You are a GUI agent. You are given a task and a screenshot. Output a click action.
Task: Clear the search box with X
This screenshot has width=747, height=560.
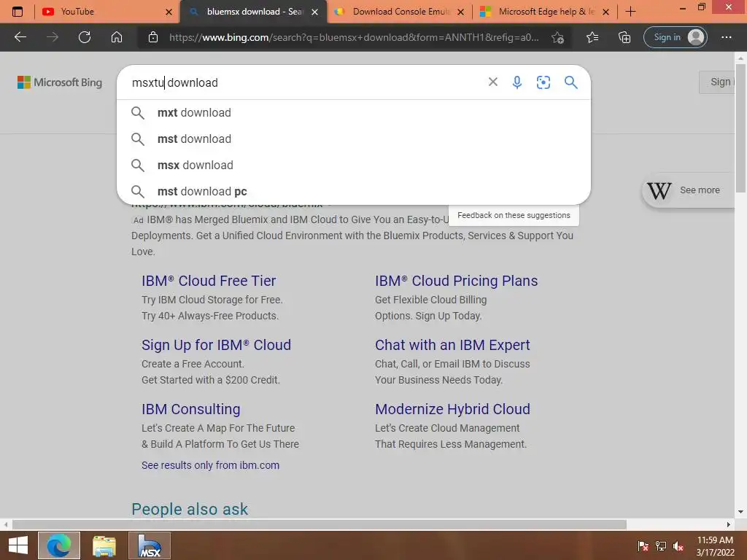tap(493, 82)
